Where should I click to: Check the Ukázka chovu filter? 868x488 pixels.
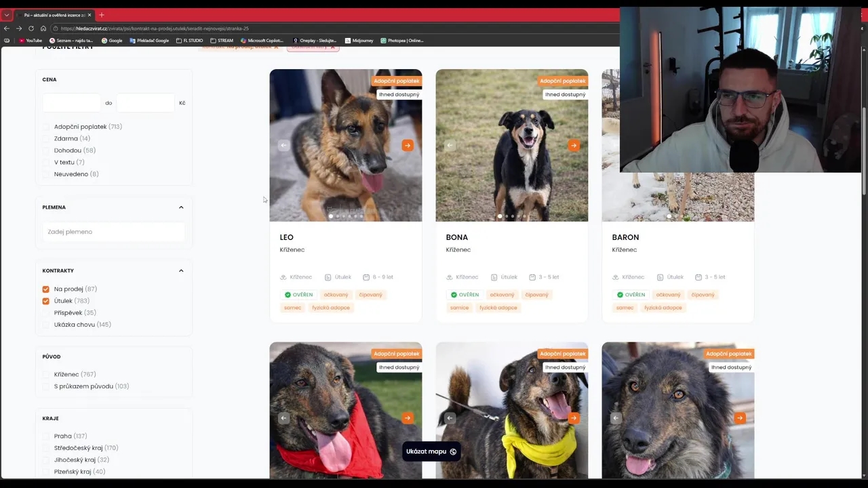click(46, 325)
